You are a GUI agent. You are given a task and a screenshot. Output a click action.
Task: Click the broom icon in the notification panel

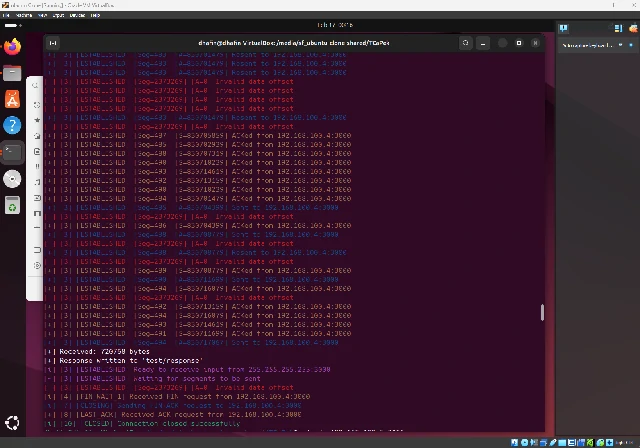coord(633,29)
